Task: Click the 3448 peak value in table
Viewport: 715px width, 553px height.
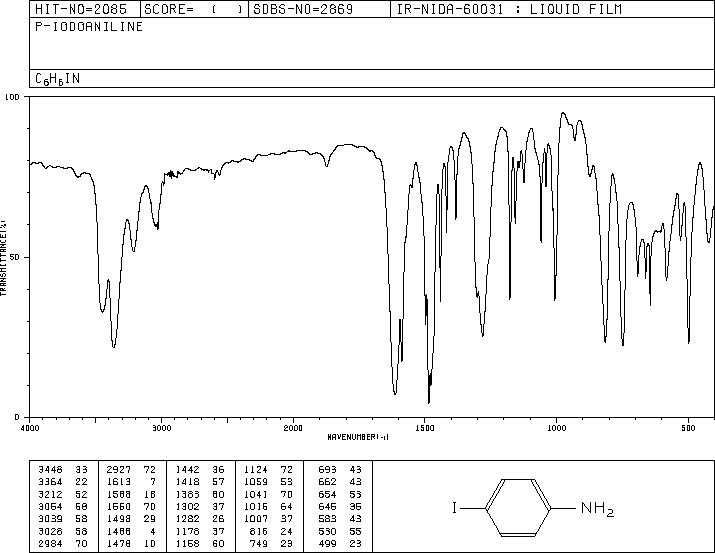Action: (50, 470)
